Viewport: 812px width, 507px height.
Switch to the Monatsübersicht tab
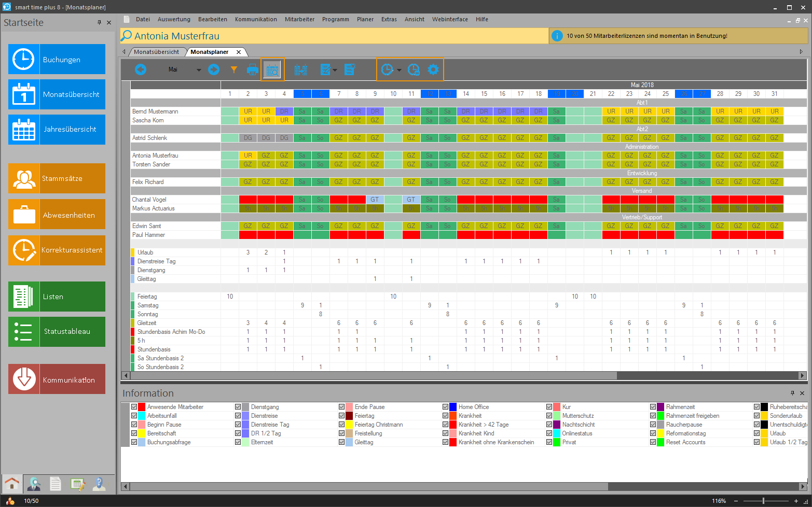(156, 52)
